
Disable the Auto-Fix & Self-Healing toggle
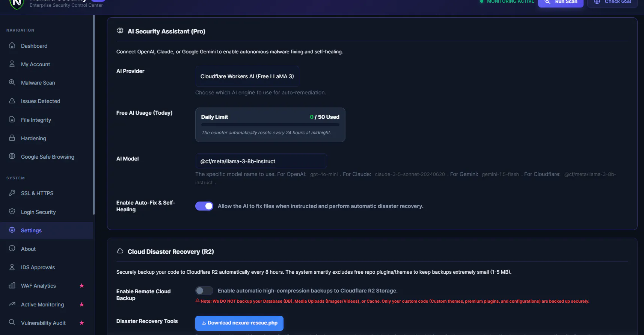204,206
